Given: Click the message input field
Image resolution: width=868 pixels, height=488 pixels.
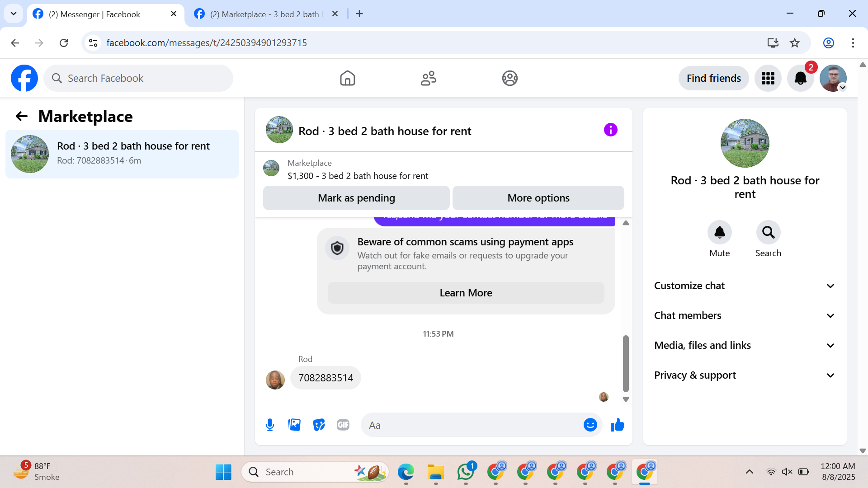Looking at the screenshot, I should click(472, 425).
